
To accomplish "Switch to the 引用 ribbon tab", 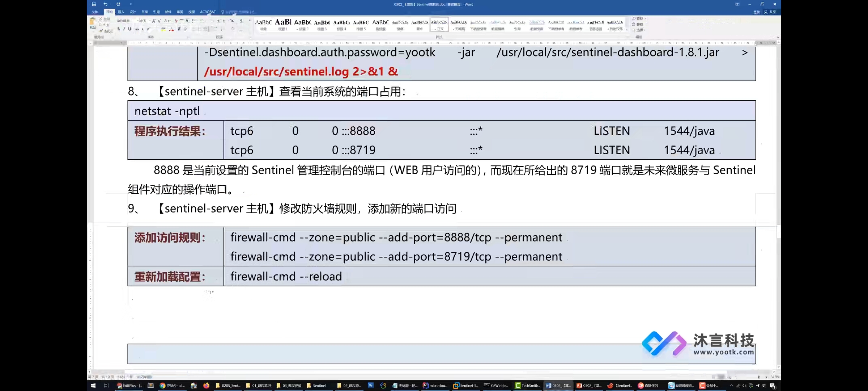I will [156, 12].
